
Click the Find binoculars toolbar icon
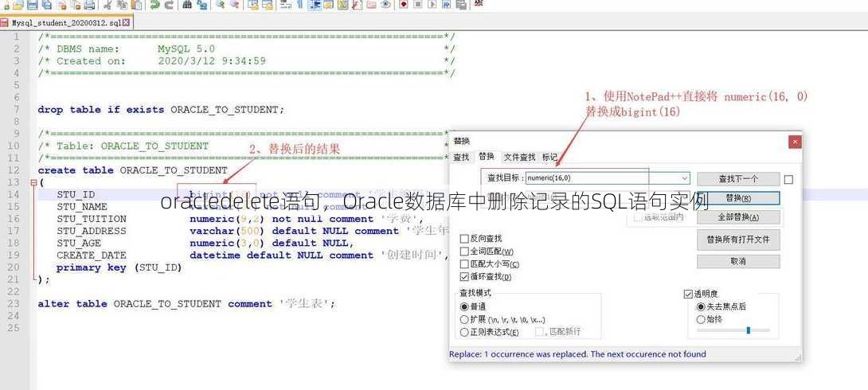(188, 5)
